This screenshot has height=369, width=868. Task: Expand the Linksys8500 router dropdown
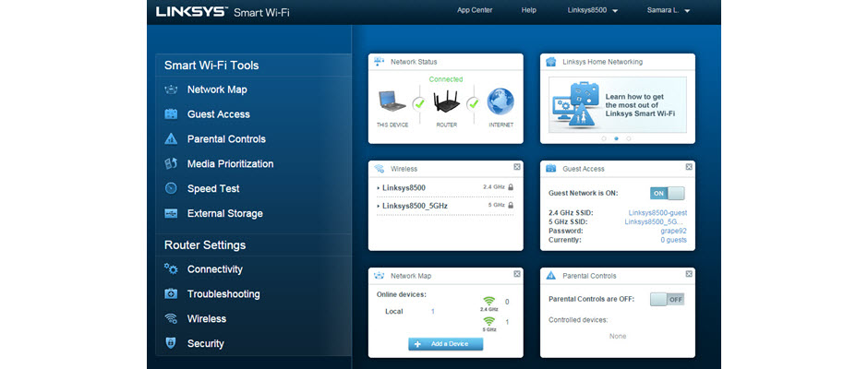coord(592,10)
